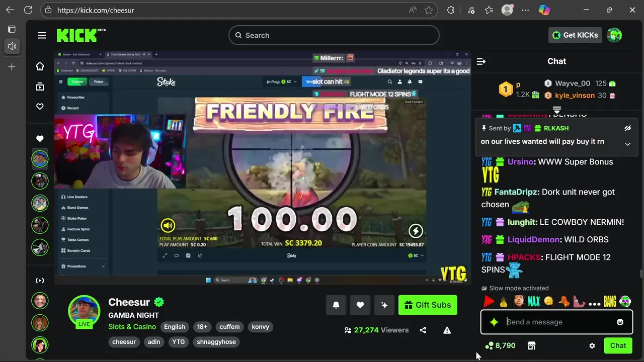644x362 pixels.
Task: Open the browser profile menu
Action: pos(507,10)
